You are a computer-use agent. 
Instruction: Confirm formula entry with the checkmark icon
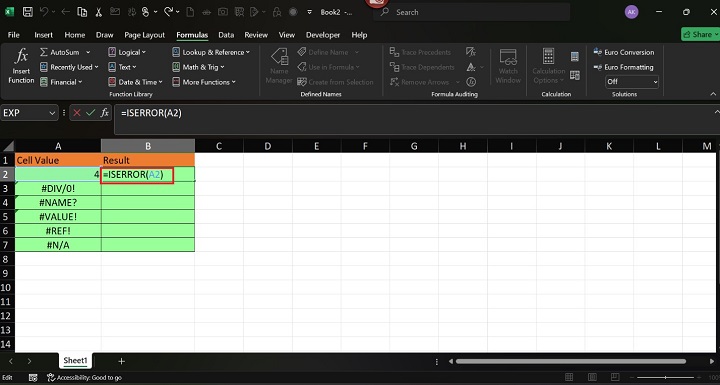pos(90,113)
